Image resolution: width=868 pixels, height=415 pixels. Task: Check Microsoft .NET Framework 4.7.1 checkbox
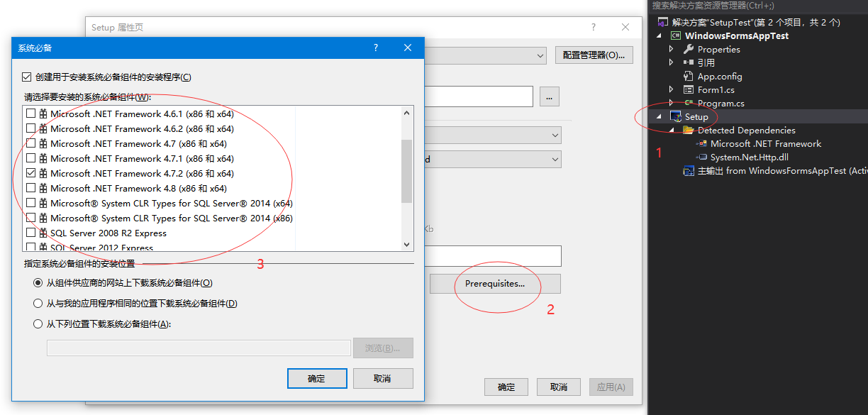30,158
